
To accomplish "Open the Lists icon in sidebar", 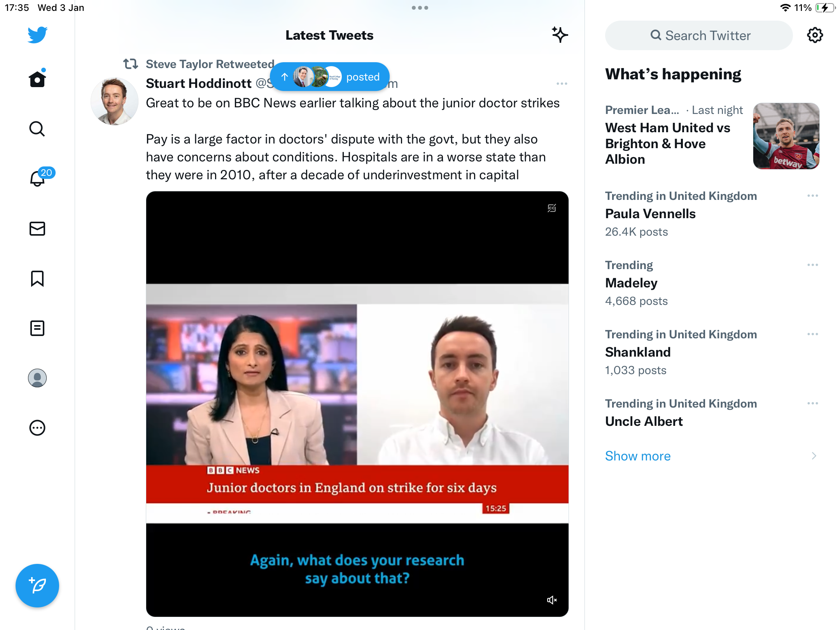I will click(37, 328).
